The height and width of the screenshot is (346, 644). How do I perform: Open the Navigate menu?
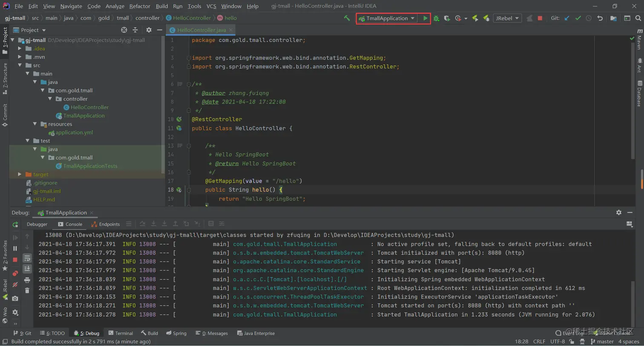pos(72,6)
